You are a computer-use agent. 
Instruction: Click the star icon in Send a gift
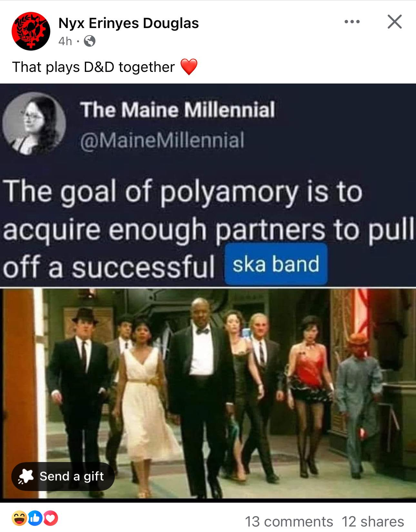tap(26, 476)
